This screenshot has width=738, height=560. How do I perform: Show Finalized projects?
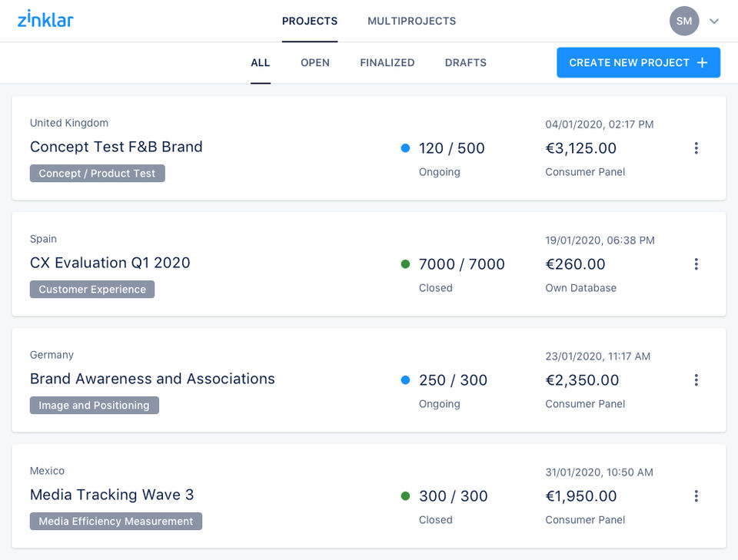pos(387,63)
